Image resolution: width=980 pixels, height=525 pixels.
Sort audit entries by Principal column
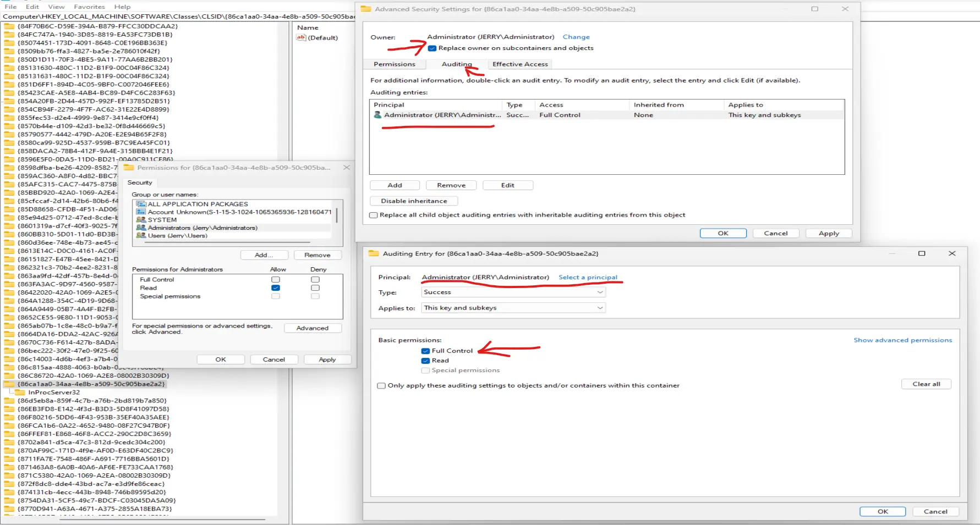436,105
